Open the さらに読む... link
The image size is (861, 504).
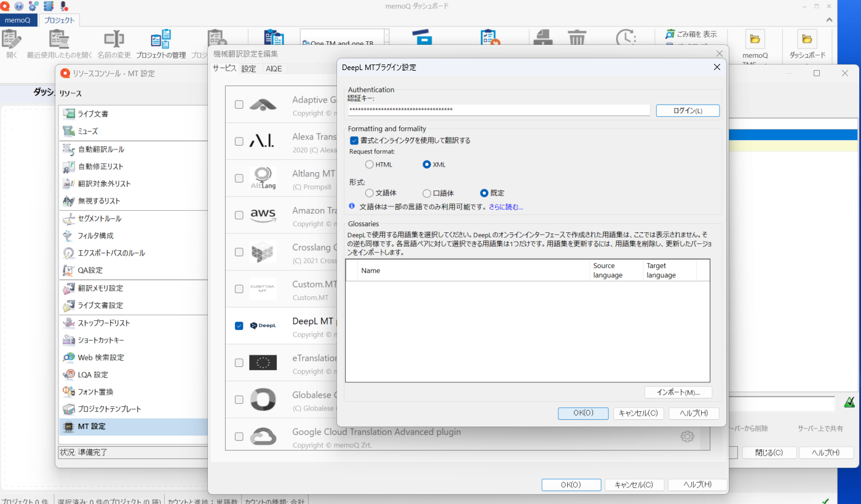tap(506, 207)
